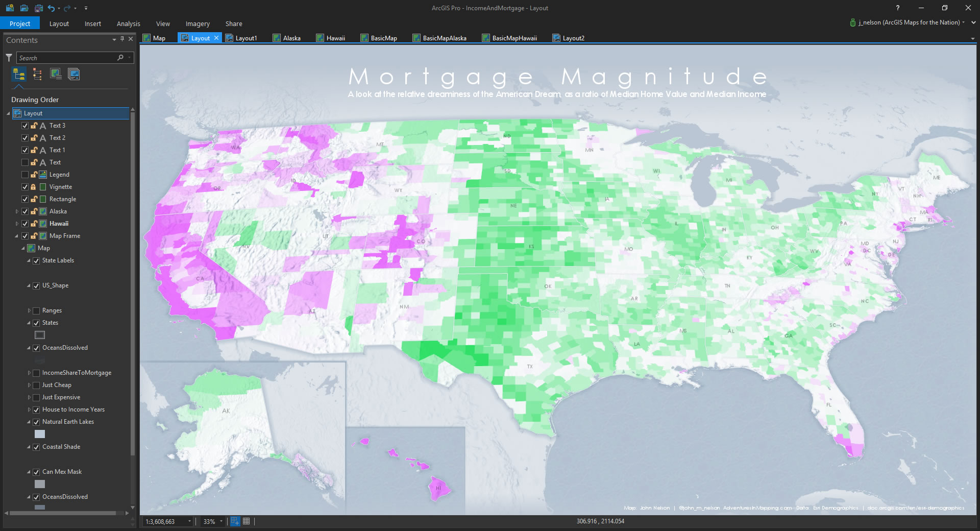Viewport: 980px width, 531px height.
Task: Open the Contents pane options dropdown arrow
Action: click(x=114, y=39)
